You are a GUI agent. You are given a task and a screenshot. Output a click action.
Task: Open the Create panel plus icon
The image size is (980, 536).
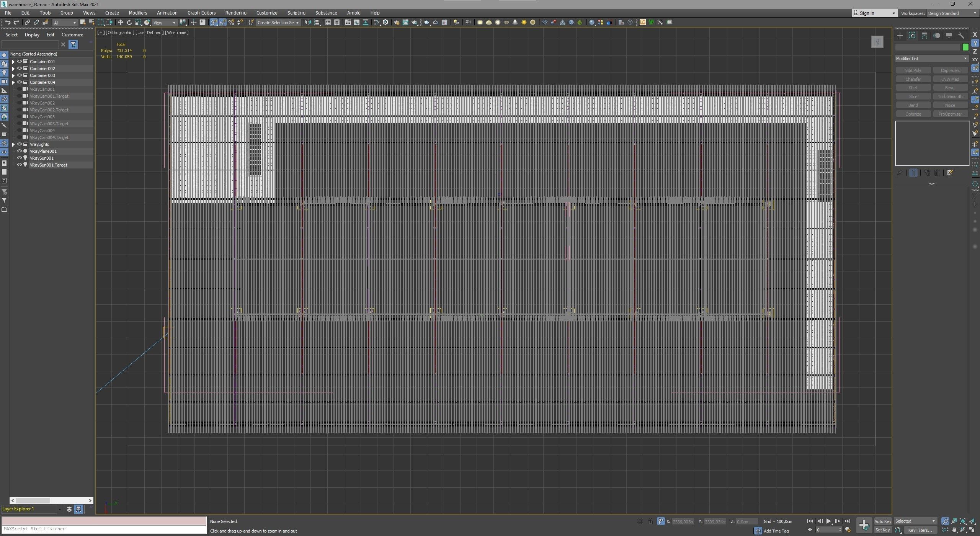point(900,36)
